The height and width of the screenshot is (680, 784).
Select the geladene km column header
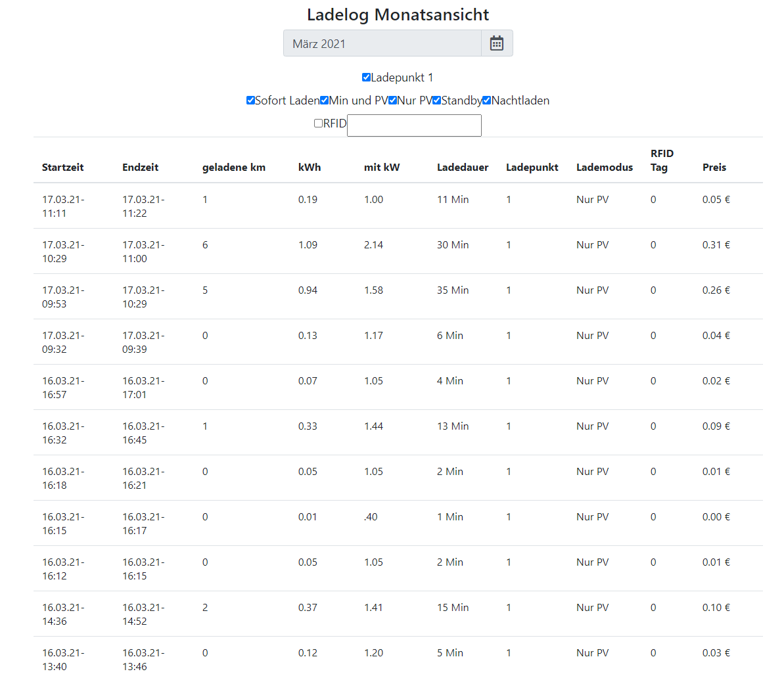coord(234,168)
